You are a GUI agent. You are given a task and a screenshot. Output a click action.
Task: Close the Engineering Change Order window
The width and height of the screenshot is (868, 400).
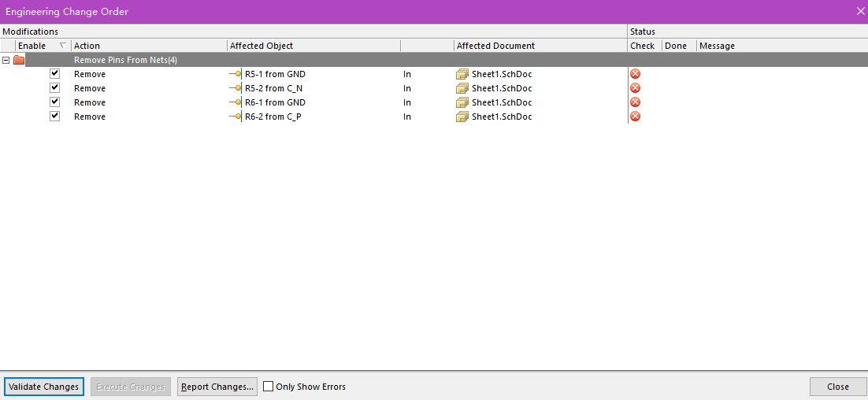[x=859, y=11]
